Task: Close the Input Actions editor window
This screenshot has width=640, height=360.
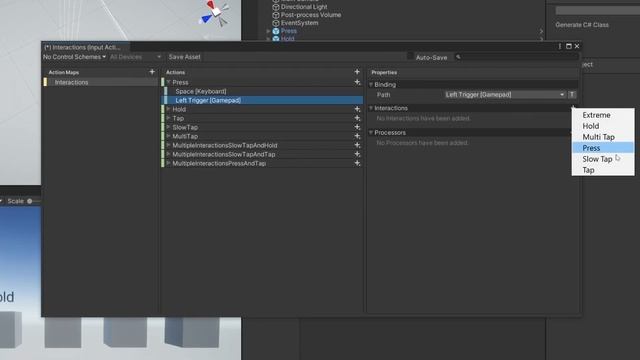Action: click(577, 47)
